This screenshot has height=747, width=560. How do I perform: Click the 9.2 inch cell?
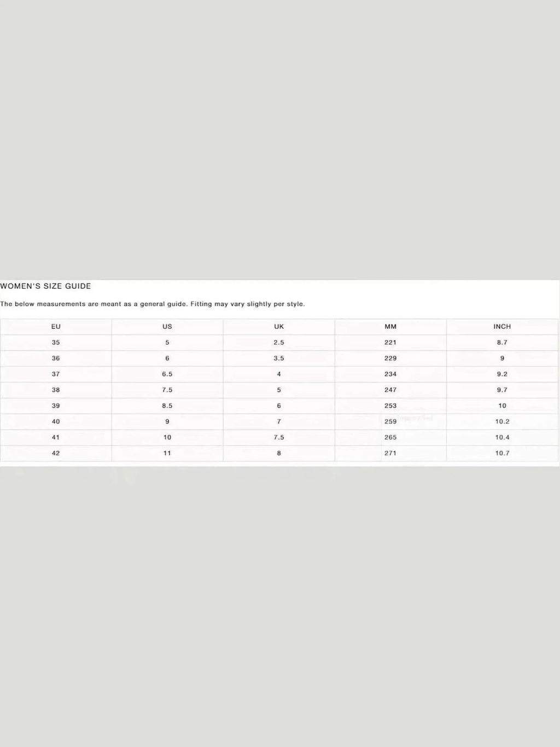(x=502, y=374)
